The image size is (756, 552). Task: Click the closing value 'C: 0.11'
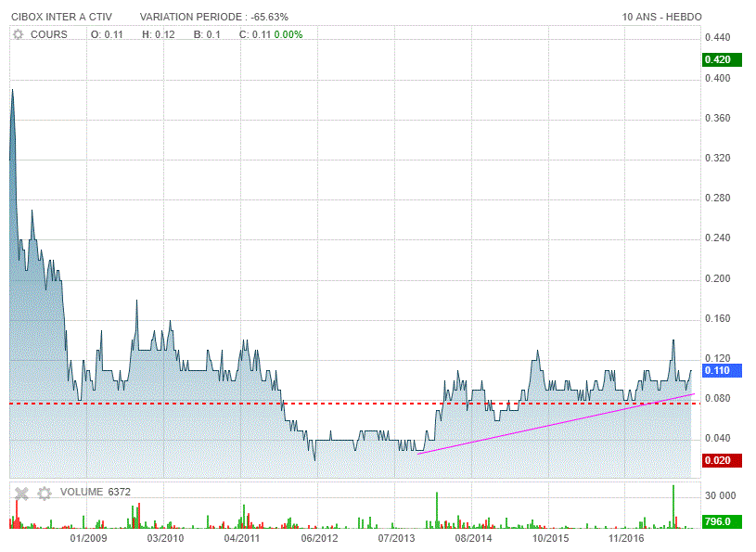tap(255, 34)
